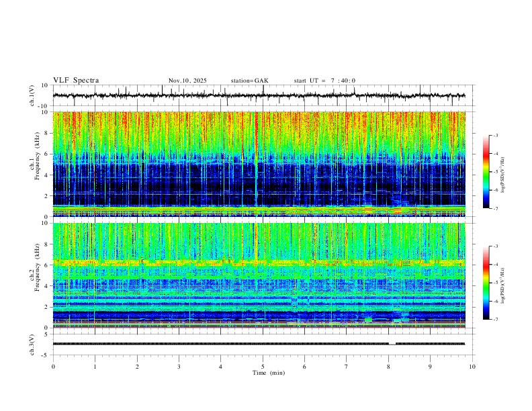Viewport: 532px width, 411px height.
Task: Click the 'station=GAK' label
Action: (249, 81)
